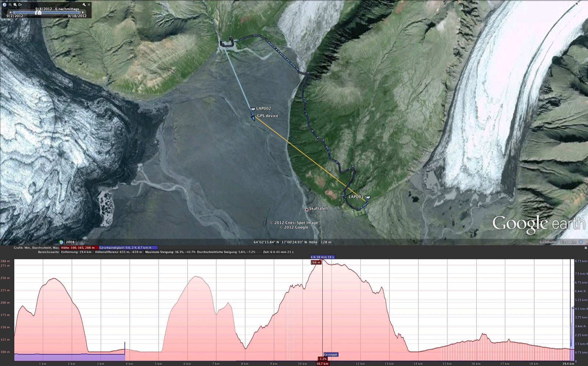The width and height of the screenshot is (588, 366).
Task: Expand the status bar arrow beside Sichthöhe
Action: [580, 242]
